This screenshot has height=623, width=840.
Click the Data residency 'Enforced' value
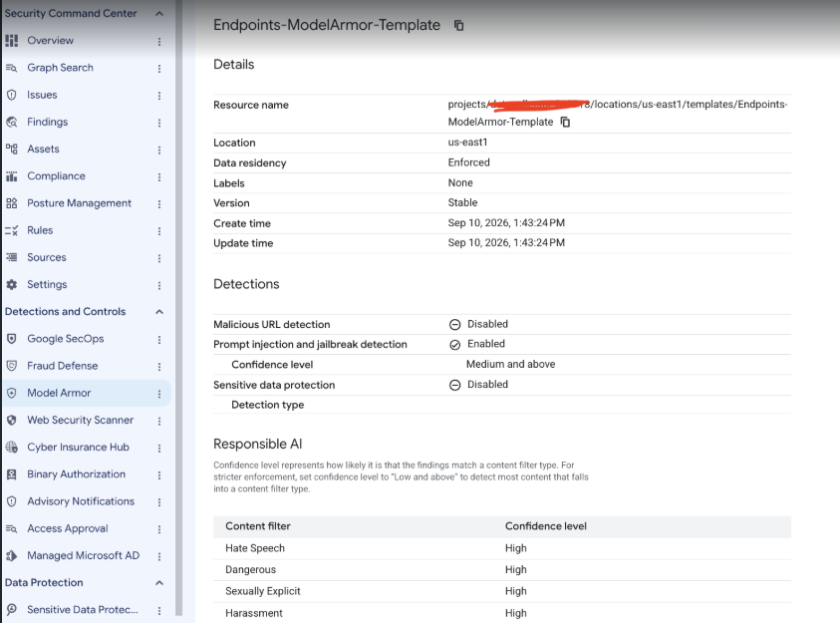tap(468, 162)
